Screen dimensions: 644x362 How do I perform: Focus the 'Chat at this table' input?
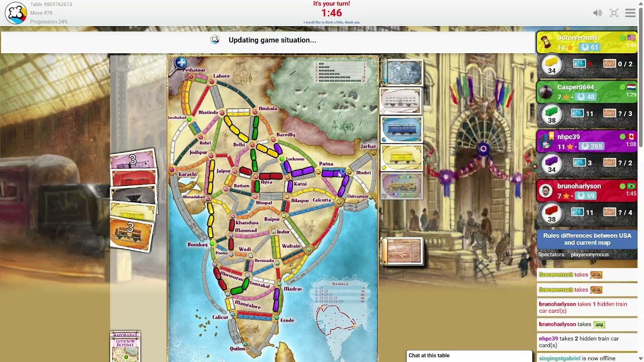click(469, 356)
